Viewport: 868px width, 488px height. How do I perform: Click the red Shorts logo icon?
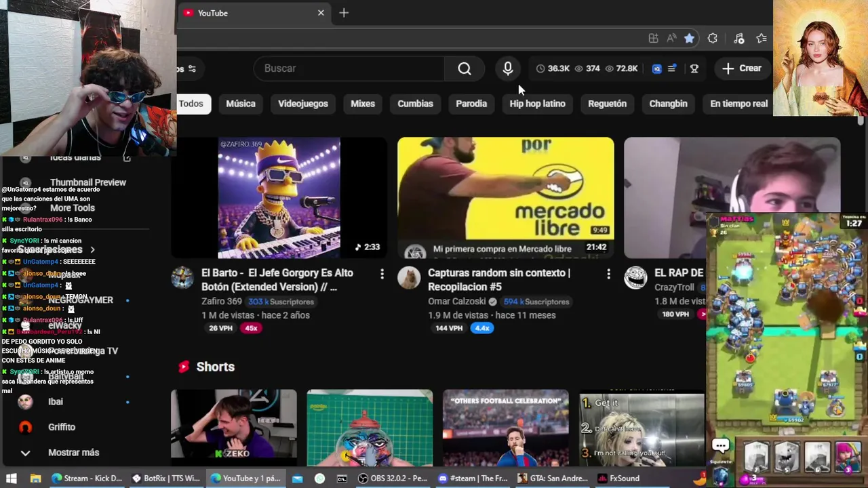[x=184, y=367]
